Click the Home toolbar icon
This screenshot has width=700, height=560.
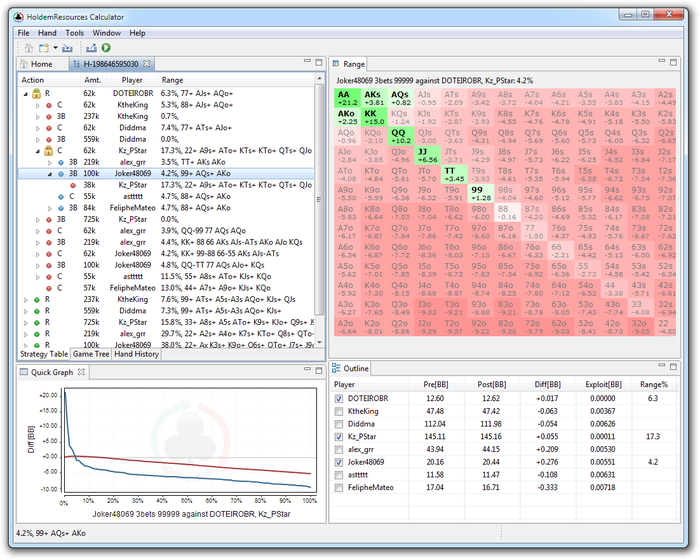[29, 48]
